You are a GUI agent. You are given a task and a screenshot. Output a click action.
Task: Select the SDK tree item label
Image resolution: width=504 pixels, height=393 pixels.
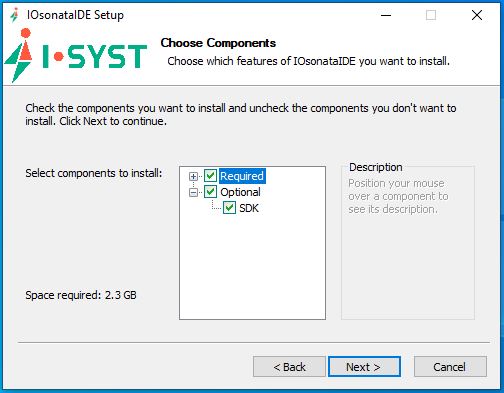[249, 208]
